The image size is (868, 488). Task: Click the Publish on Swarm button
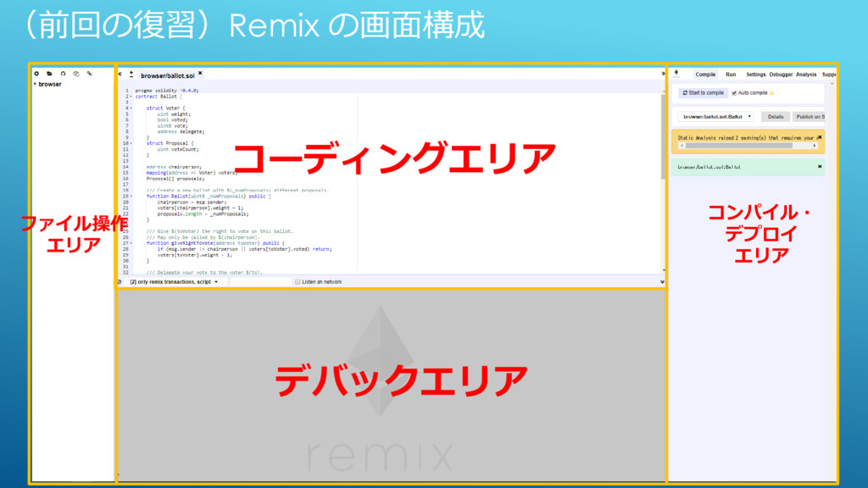click(809, 117)
